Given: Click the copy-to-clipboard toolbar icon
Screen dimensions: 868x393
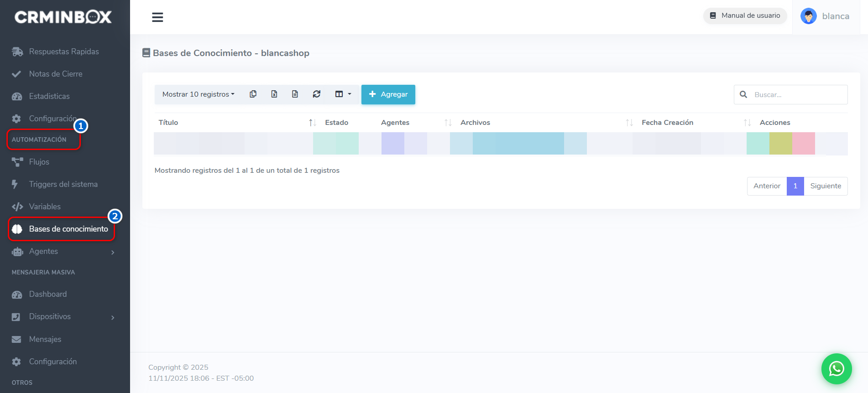Looking at the screenshot, I should pyautogui.click(x=253, y=94).
